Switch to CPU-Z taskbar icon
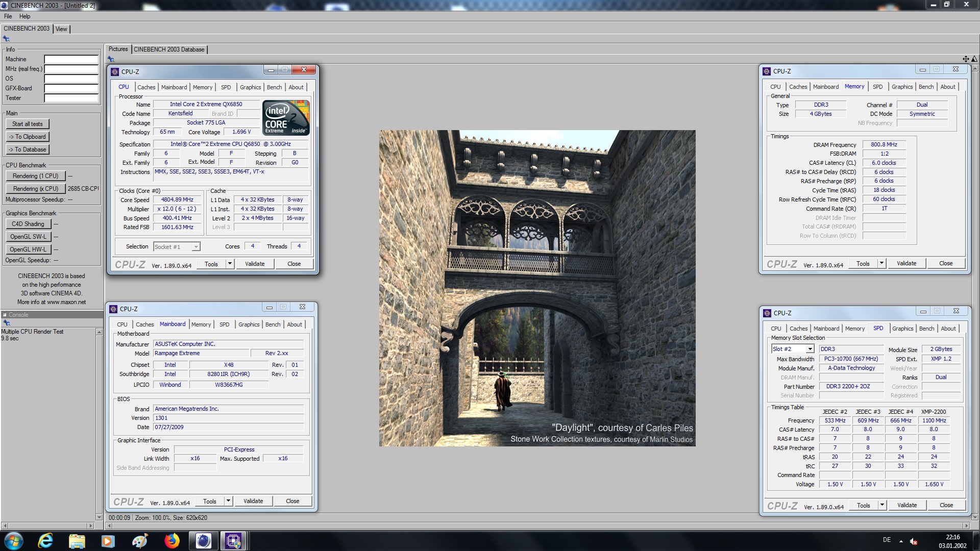Screen dimensions: 980x551 pos(233,541)
